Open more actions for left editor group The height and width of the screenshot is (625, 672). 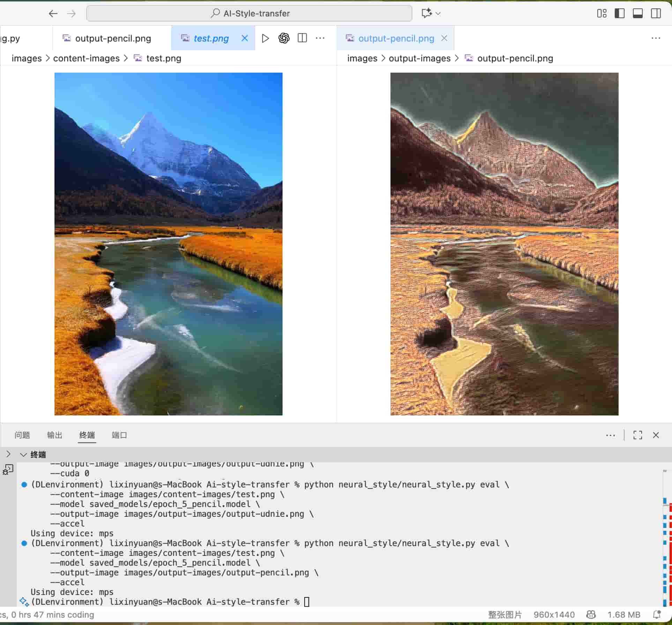pyautogui.click(x=320, y=38)
